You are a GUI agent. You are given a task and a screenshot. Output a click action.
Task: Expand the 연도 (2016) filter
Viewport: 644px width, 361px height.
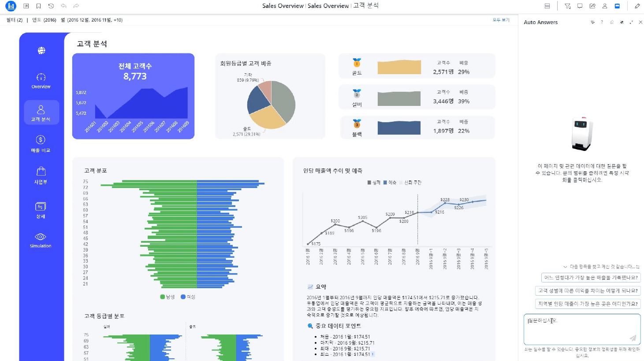click(44, 20)
